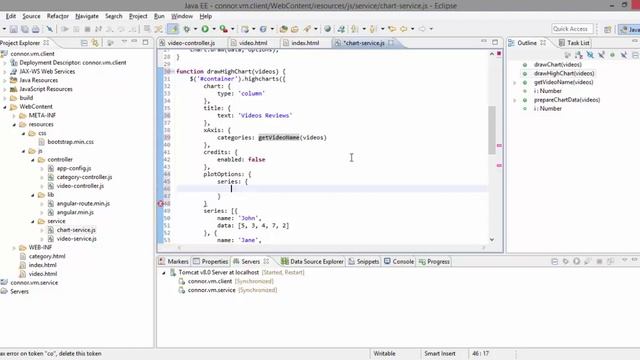Viewport: 640px width, 360px height.
Task: Open the dropdown arrow next to Run button
Action: [x=213, y=29]
